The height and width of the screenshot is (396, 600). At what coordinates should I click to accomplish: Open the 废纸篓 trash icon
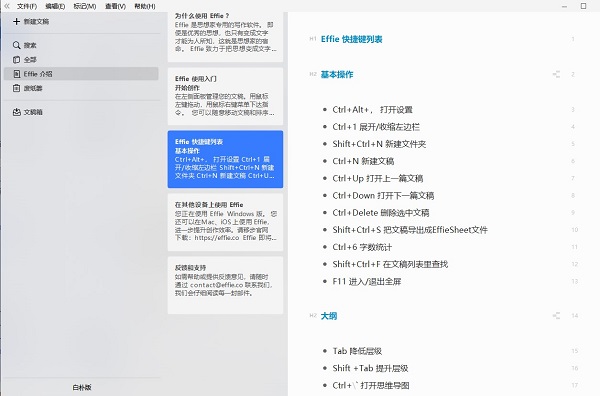pyautogui.click(x=16, y=88)
